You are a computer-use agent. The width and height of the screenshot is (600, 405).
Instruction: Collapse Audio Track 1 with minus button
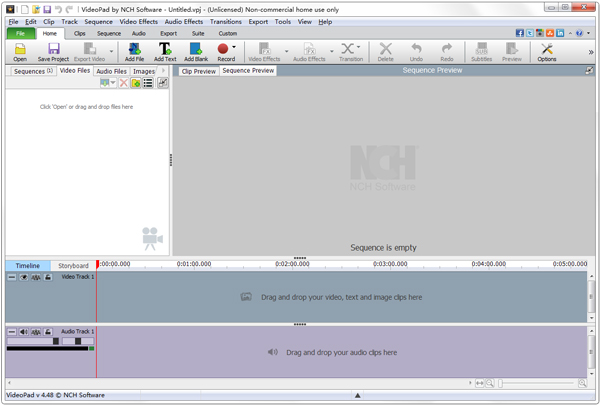click(12, 332)
